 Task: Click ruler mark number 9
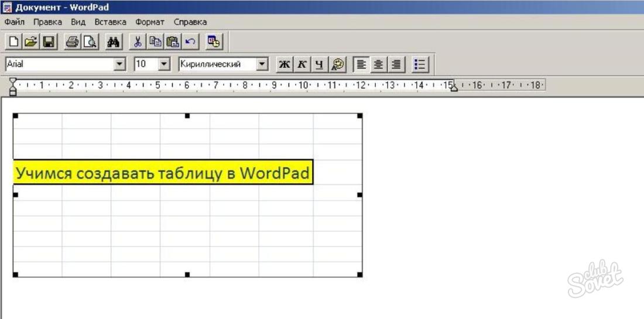coord(274,85)
